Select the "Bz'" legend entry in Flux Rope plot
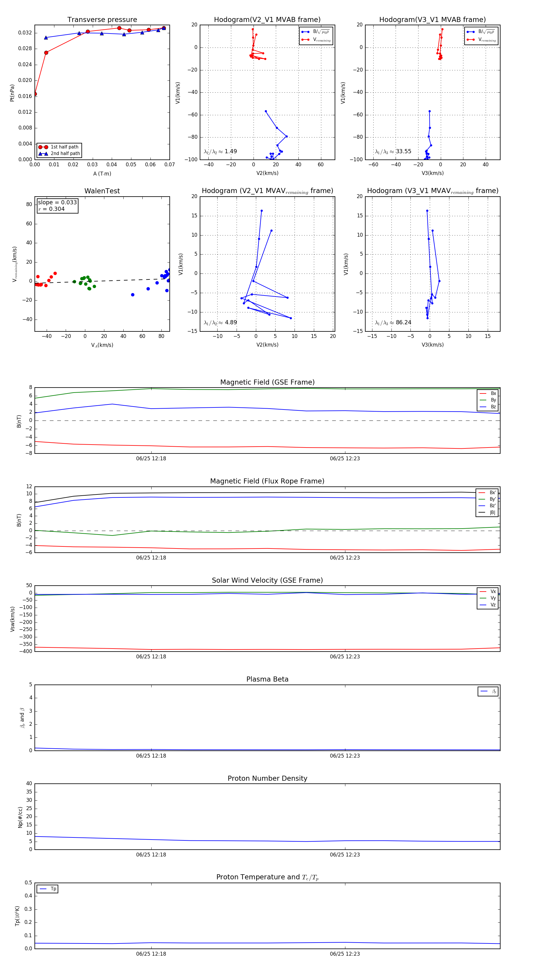The image size is (535, 980). (x=487, y=506)
